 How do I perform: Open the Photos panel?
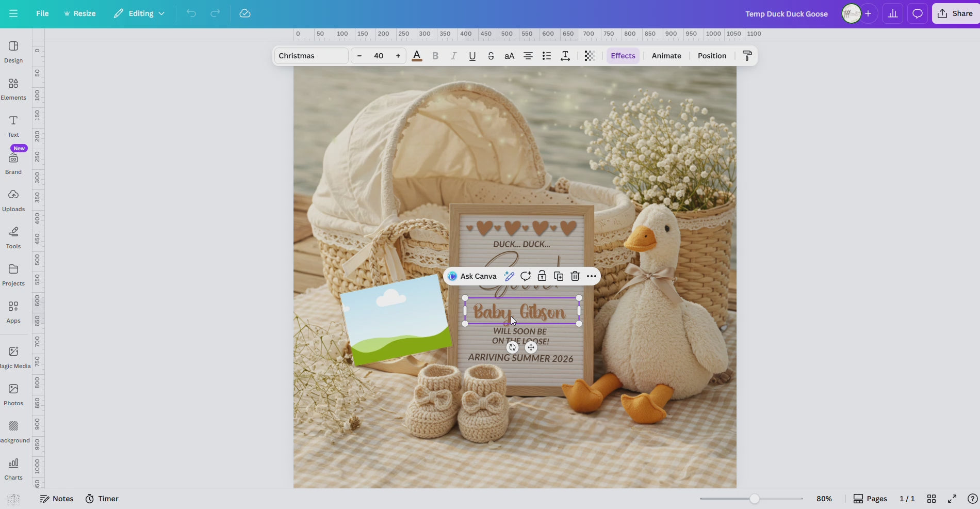[13, 393]
